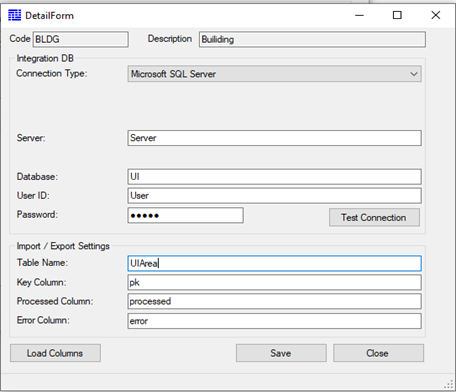This screenshot has width=456, height=392.
Task: Click the "Error Column:" label
Action: (43, 320)
